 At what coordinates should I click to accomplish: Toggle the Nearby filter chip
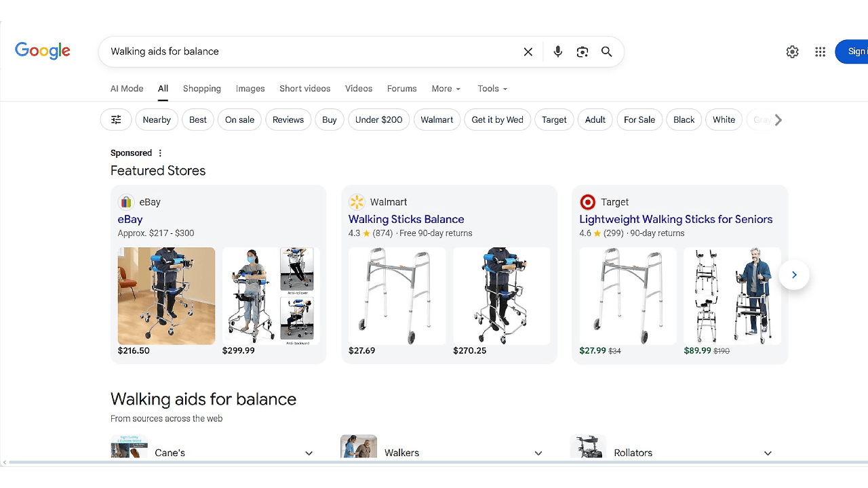point(157,120)
